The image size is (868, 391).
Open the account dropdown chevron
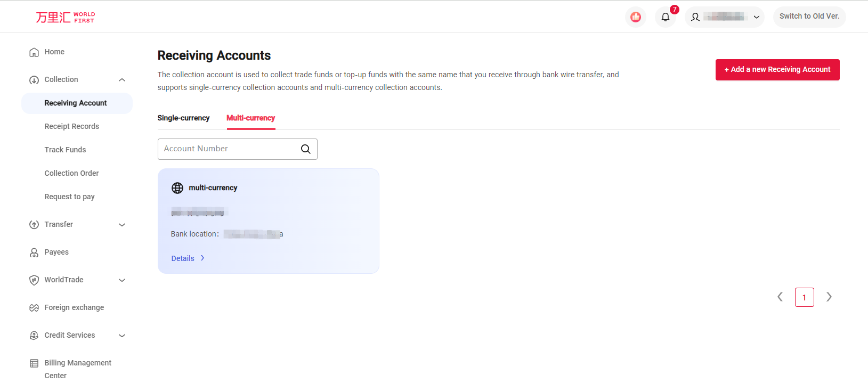[x=757, y=17]
